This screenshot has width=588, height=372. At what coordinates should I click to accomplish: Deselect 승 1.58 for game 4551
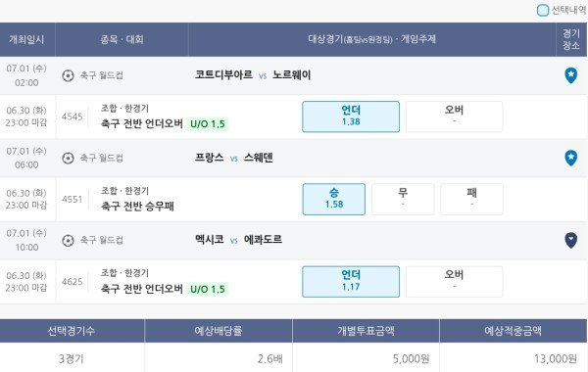(334, 199)
